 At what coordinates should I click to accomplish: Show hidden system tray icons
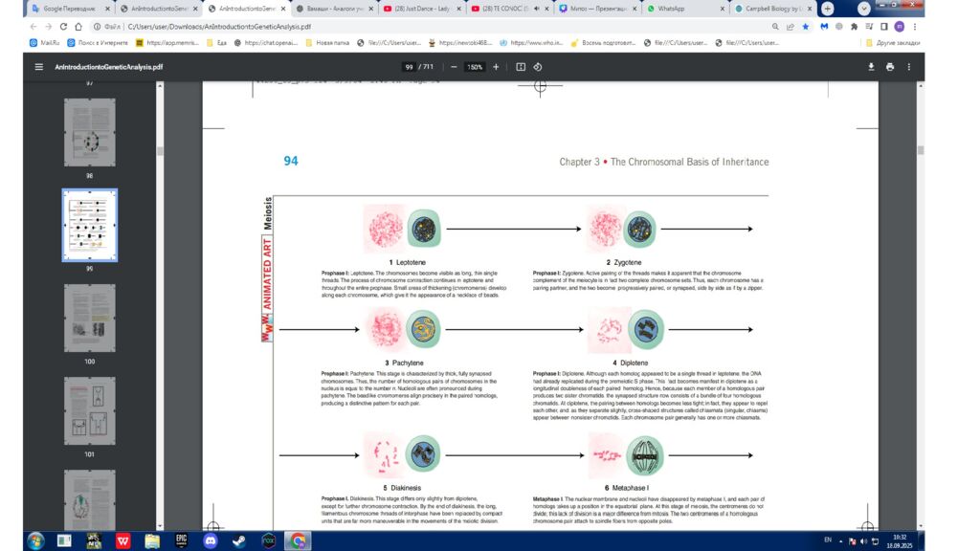841,541
